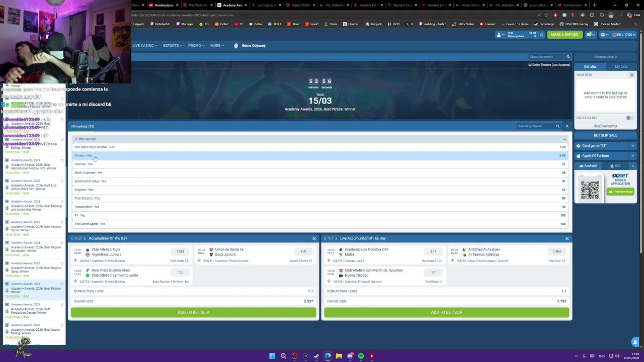Open Spotify from the taskbar

click(x=361, y=356)
